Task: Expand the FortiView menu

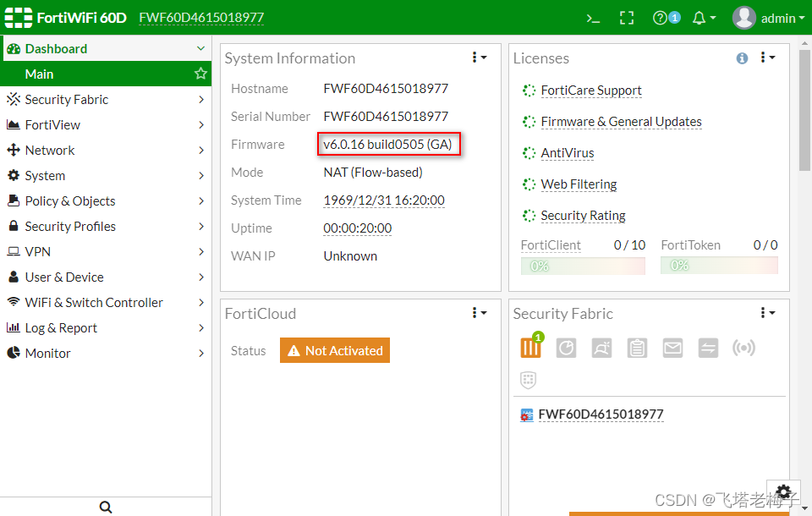Action: pyautogui.click(x=106, y=125)
